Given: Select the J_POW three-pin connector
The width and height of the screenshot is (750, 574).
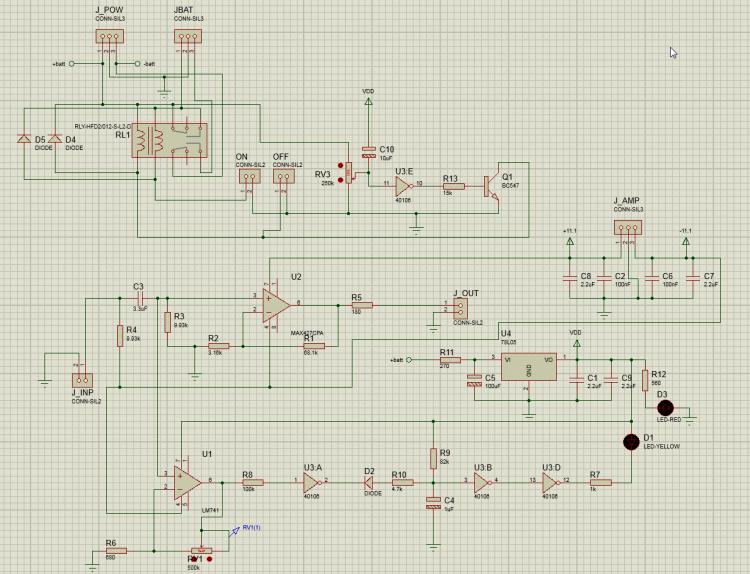Looking at the screenshot, I should click(110, 36).
